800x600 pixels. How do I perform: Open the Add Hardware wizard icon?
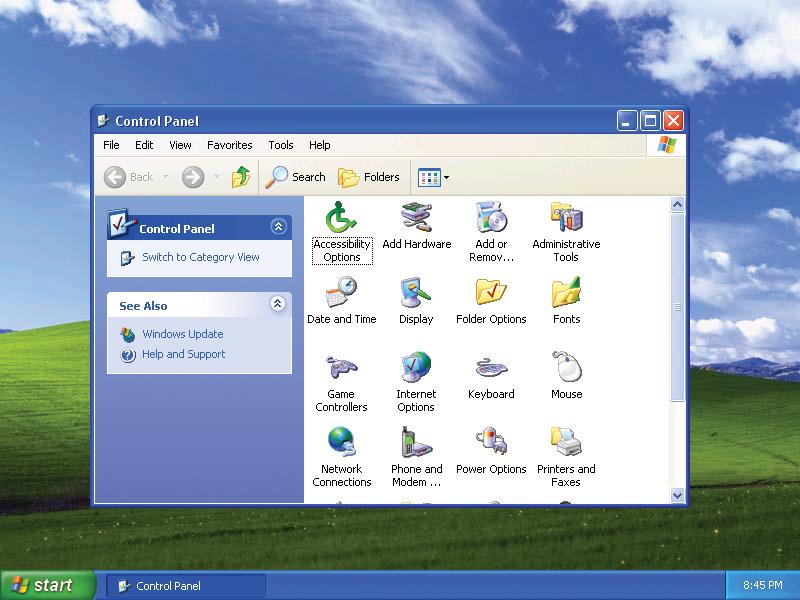pyautogui.click(x=416, y=218)
